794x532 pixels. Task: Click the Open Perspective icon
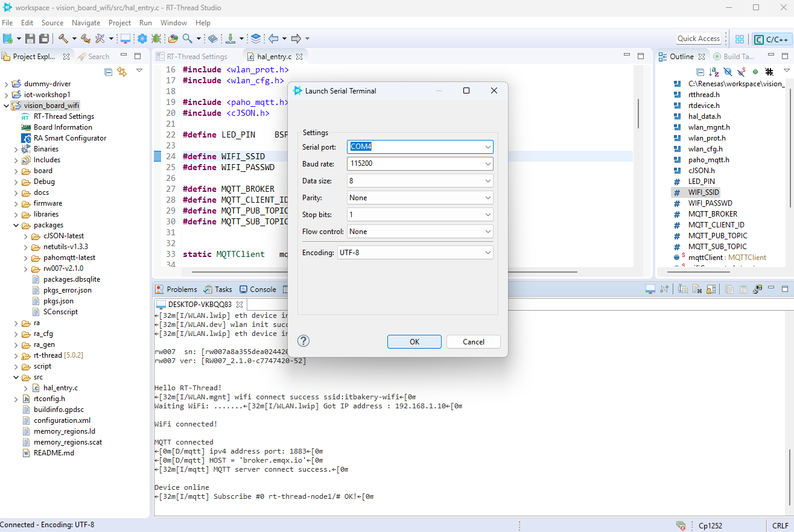[x=740, y=39]
